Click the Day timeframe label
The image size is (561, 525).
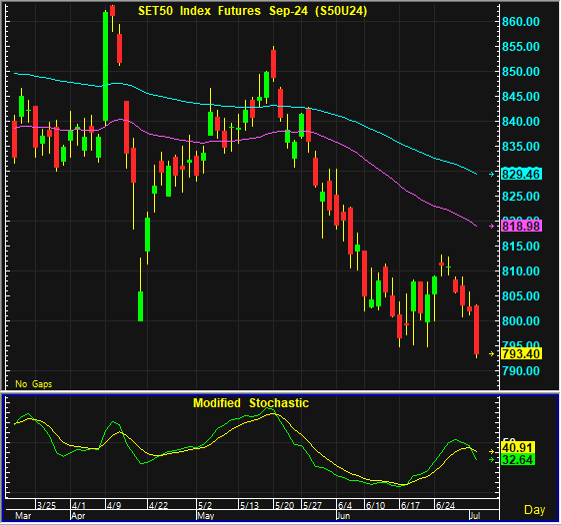(535, 510)
